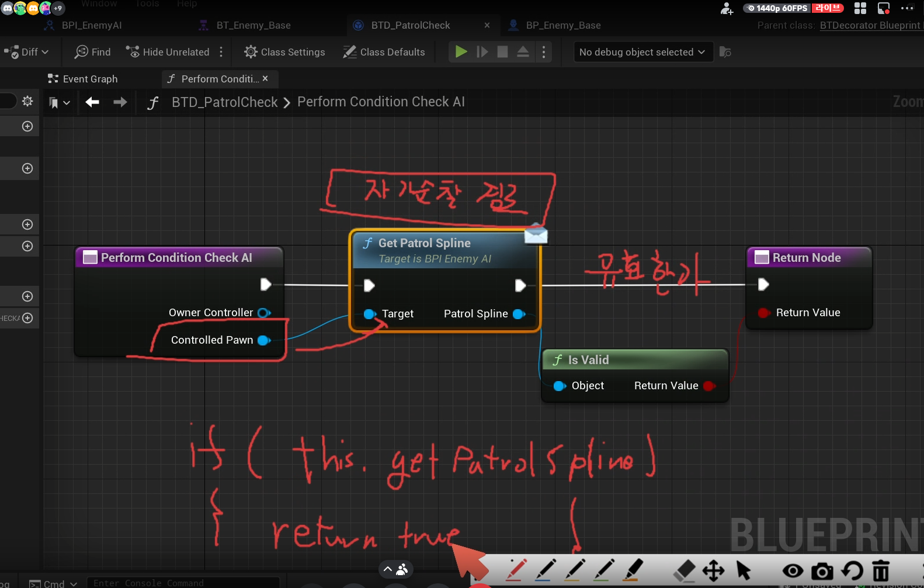Image resolution: width=924 pixels, height=588 pixels.
Task: Take a screenshot with camera icon
Action: 822,571
